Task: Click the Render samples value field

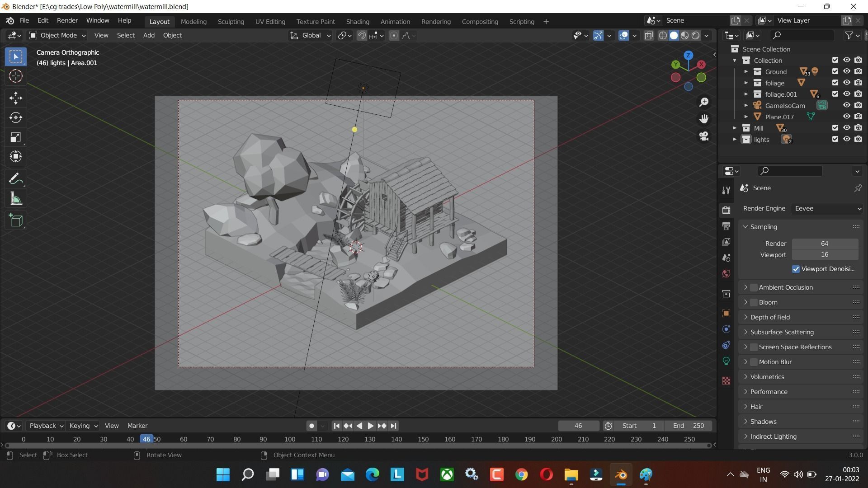Action: pos(825,244)
